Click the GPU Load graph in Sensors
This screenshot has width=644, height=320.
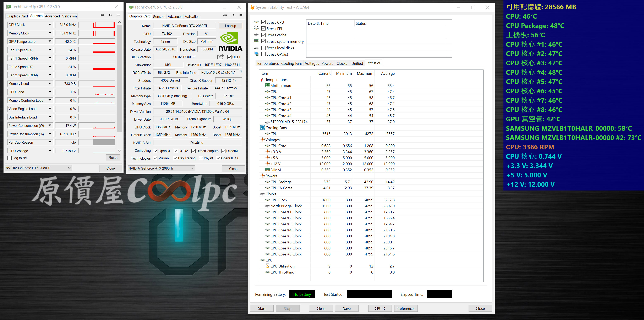pyautogui.click(x=97, y=92)
